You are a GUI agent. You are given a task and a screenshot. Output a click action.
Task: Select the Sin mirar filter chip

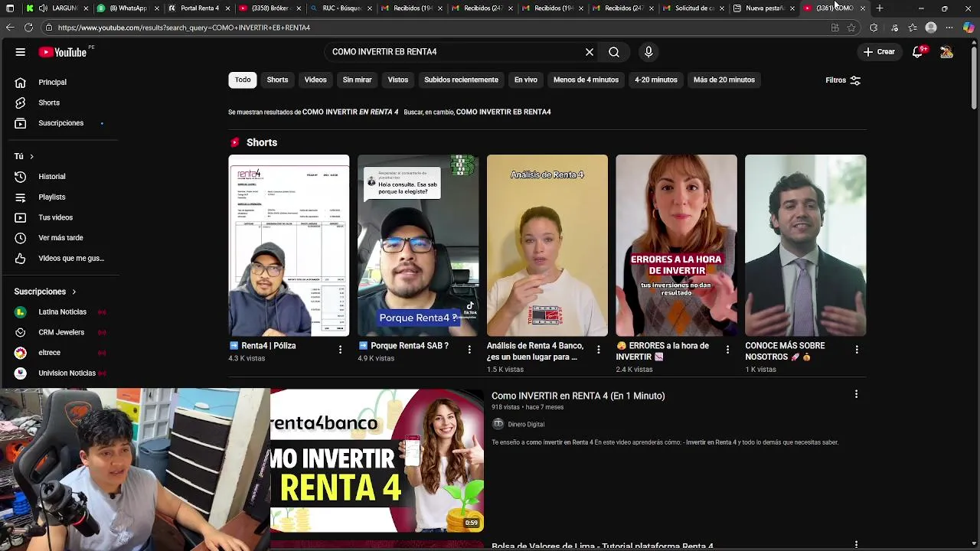point(357,80)
